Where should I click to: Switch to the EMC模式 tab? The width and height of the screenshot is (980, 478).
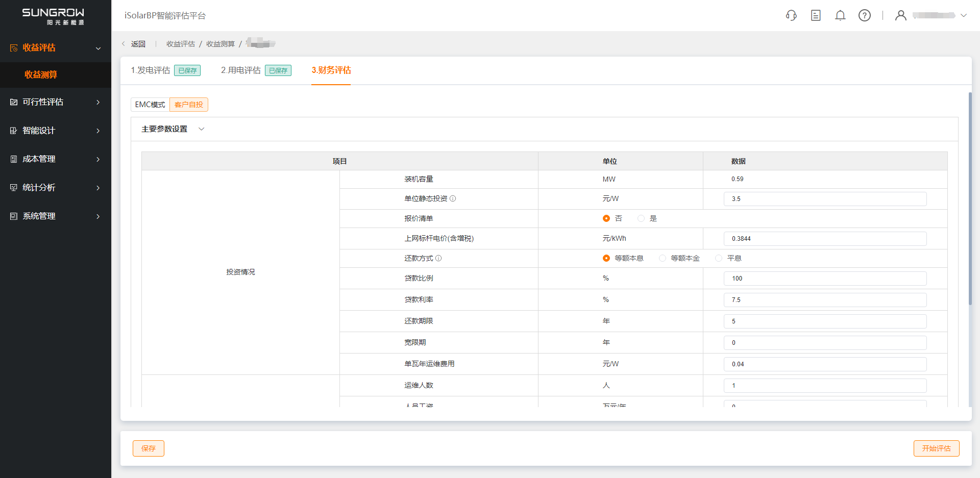[x=150, y=105]
